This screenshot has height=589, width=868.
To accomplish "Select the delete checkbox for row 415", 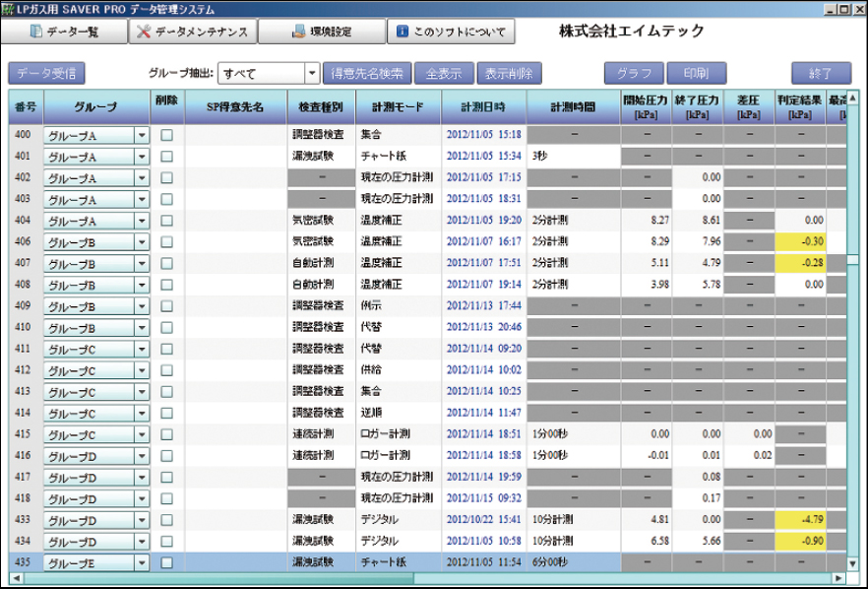I will 166,434.
